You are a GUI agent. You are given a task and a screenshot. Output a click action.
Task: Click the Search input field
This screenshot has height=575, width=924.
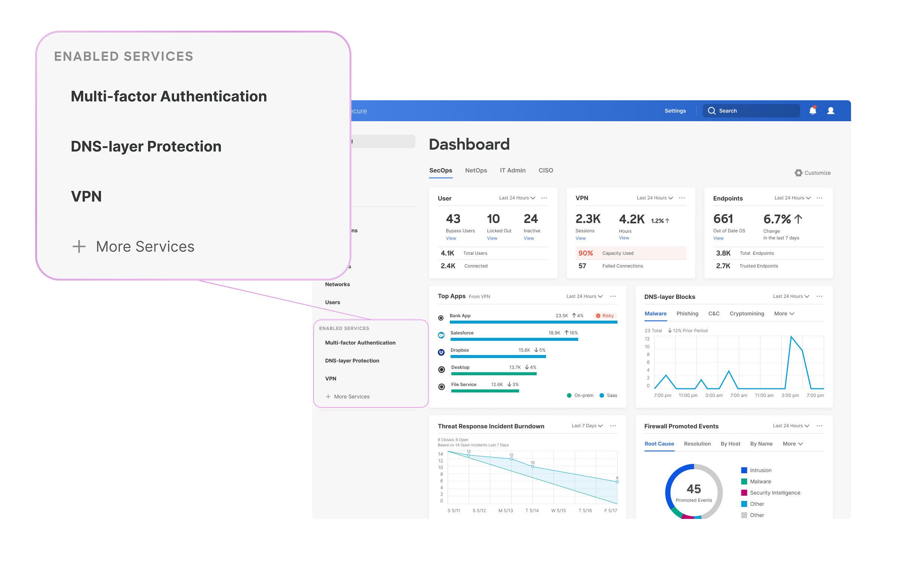tap(751, 111)
